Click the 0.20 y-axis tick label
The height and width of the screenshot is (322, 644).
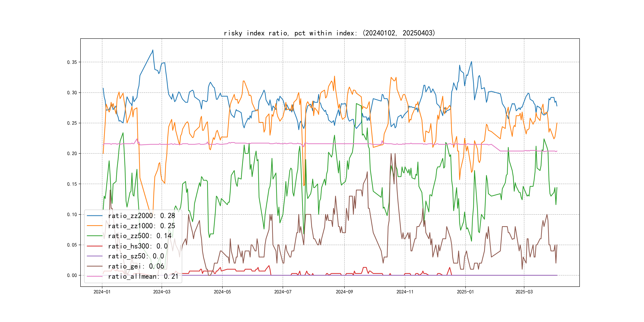tap(72, 153)
